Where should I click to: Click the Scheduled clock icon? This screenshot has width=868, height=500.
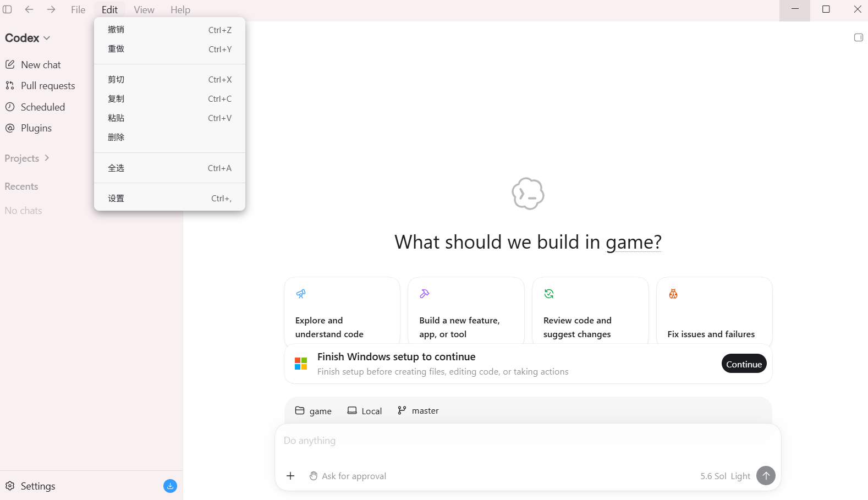10,107
